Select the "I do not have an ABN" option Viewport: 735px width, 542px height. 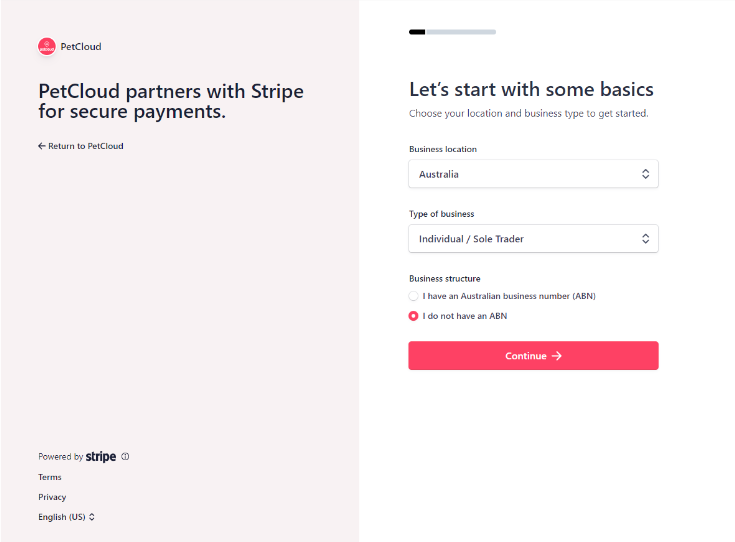pos(413,316)
